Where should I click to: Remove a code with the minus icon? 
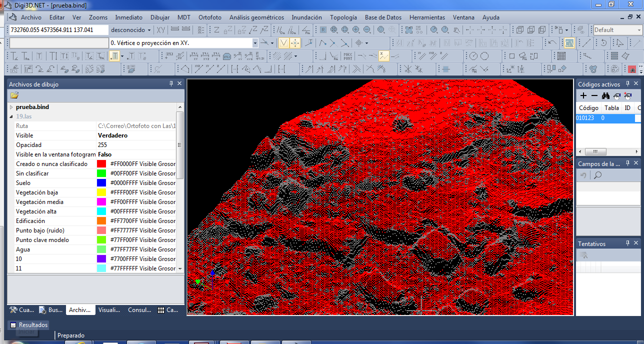coord(594,95)
